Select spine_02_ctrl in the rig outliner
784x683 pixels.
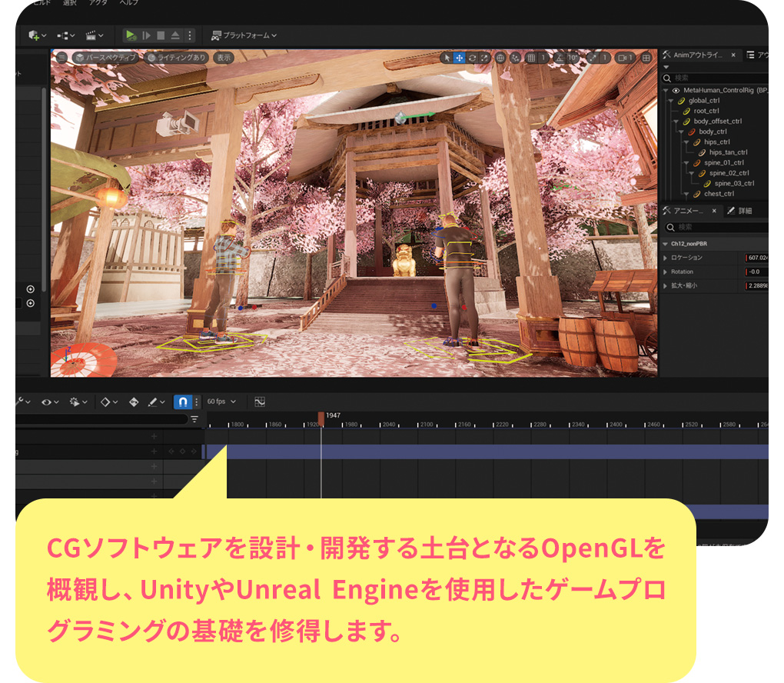729,173
